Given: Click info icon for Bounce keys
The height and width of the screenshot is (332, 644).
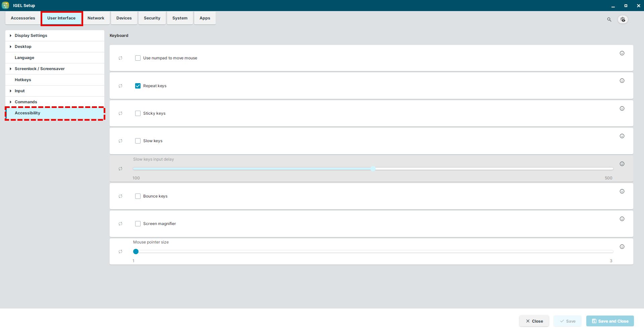Looking at the screenshot, I should point(622,191).
